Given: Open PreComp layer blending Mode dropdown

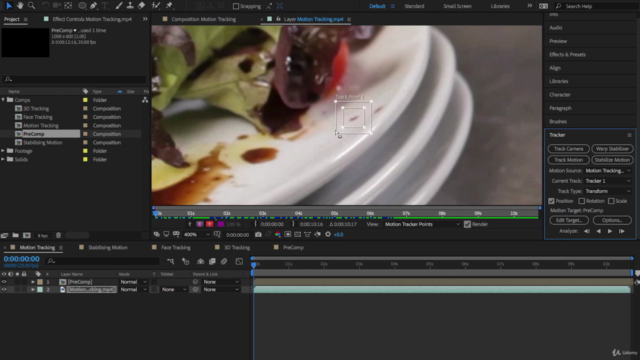Looking at the screenshot, I should point(133,282).
